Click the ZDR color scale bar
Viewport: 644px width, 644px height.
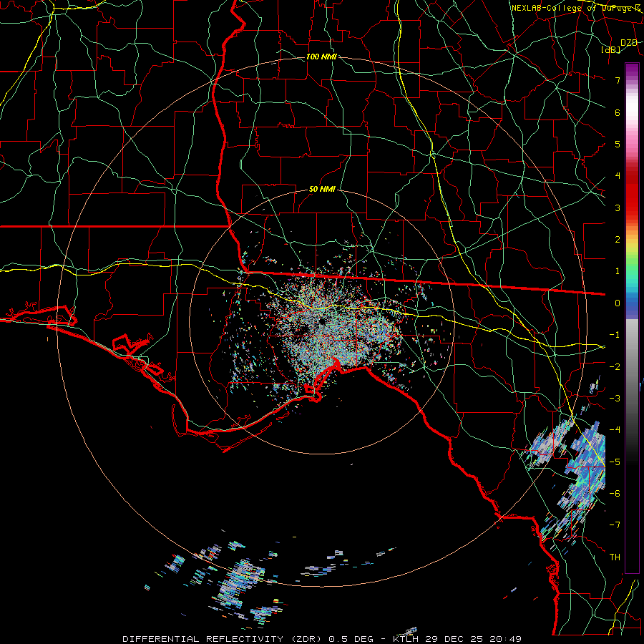pyautogui.click(x=632, y=318)
